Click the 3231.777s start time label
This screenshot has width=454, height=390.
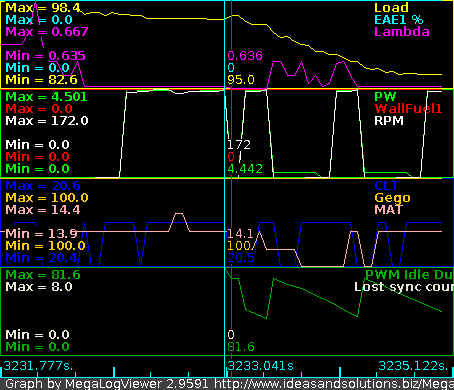pos(38,366)
